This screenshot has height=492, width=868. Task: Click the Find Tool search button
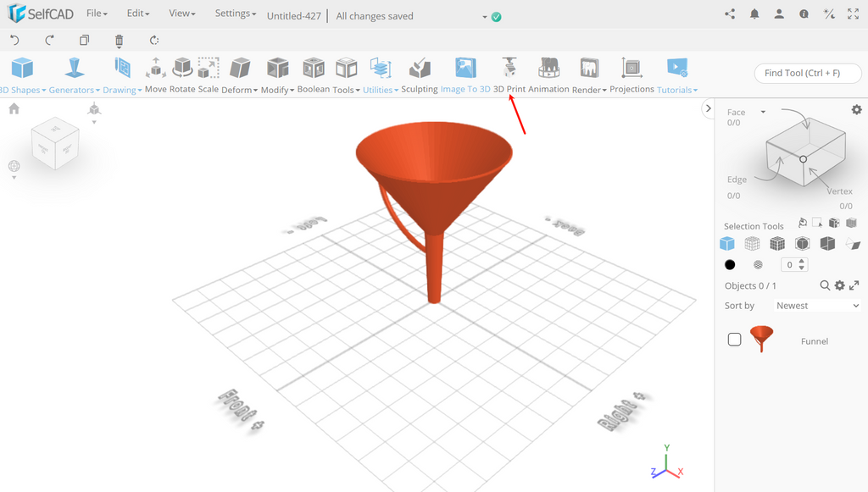(806, 74)
